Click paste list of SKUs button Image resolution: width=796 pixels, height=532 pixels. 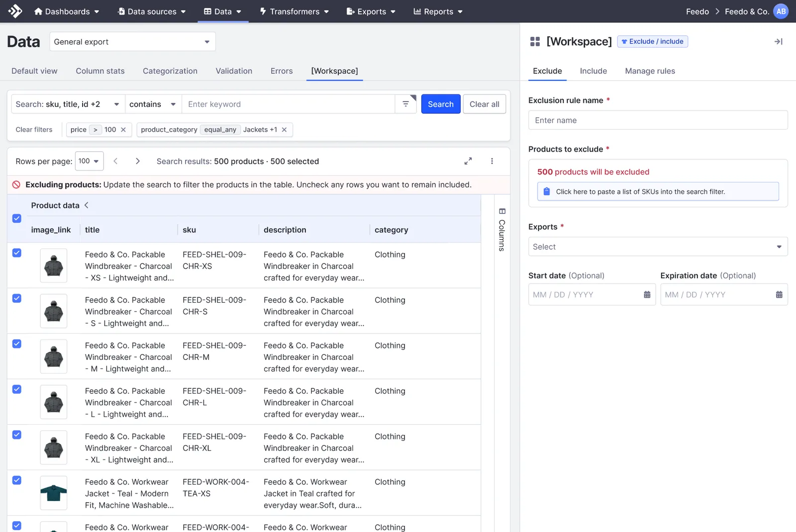pos(658,191)
